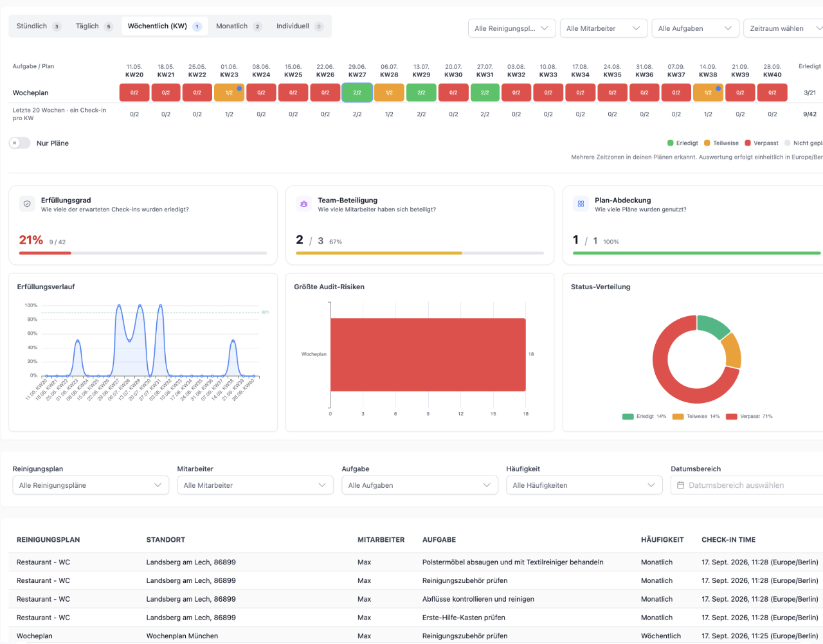
Task: Click the orange segment of the Status-Verteilung donut
Action: pyautogui.click(x=732, y=350)
